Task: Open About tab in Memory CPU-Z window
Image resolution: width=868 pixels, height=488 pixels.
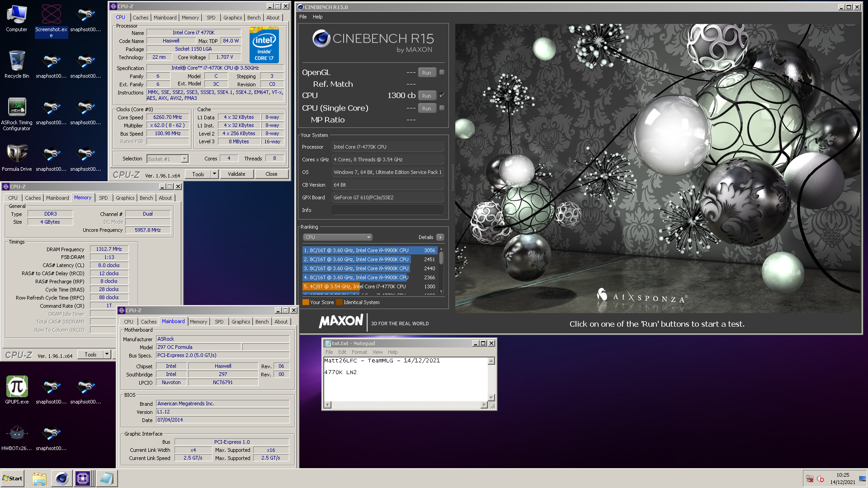Action: click(165, 198)
